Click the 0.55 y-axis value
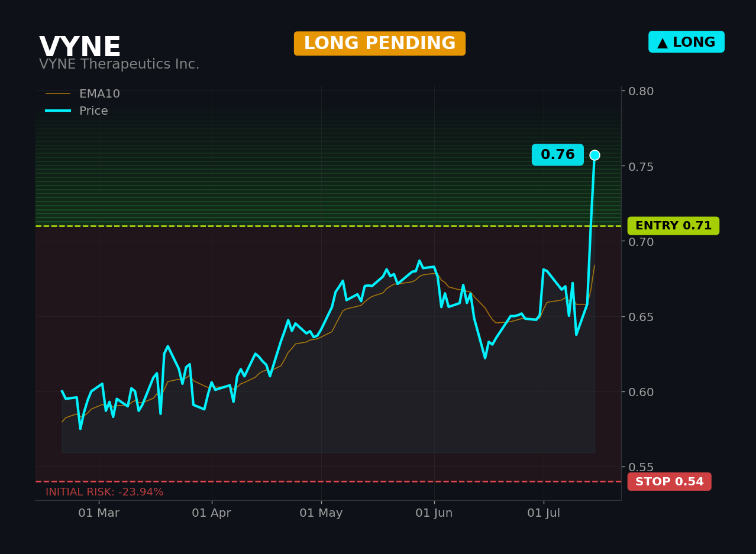Image resolution: width=756 pixels, height=554 pixels. coord(641,466)
